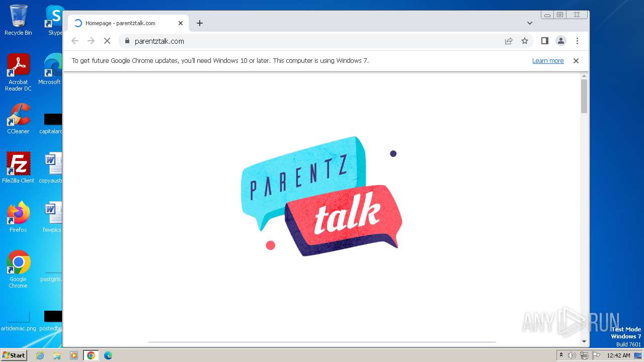Open FileZilla Client shortcut

(18, 167)
